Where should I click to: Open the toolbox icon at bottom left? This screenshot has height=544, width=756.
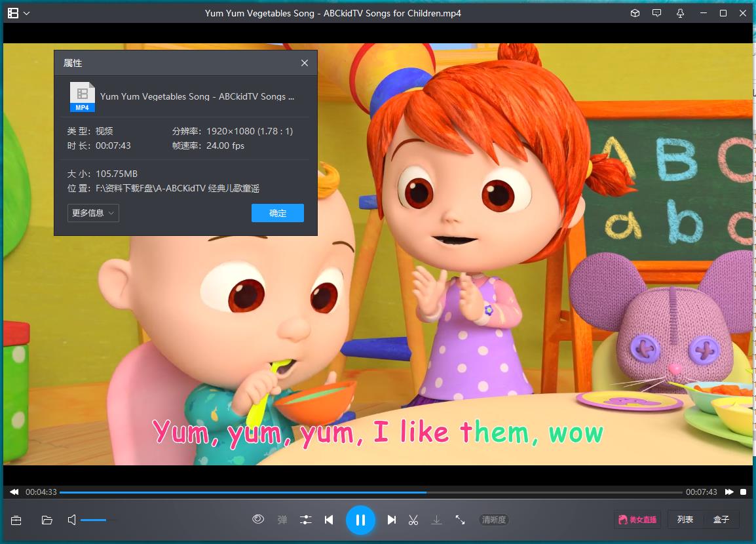tap(16, 520)
